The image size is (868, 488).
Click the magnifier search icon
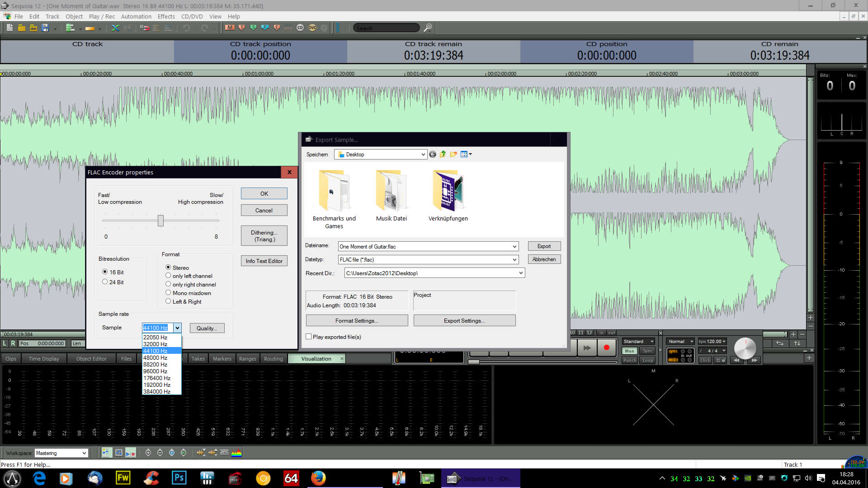(x=427, y=28)
